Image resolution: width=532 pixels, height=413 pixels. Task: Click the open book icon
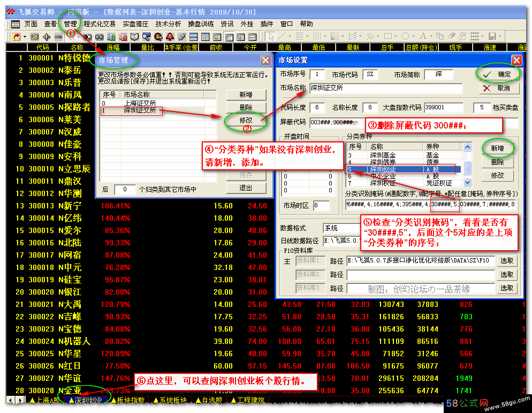135,36
